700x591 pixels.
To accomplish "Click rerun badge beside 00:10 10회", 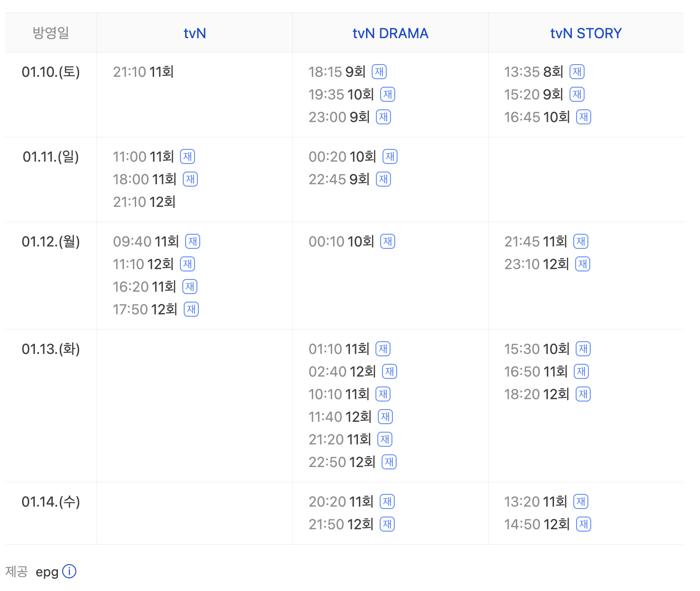I will [388, 241].
